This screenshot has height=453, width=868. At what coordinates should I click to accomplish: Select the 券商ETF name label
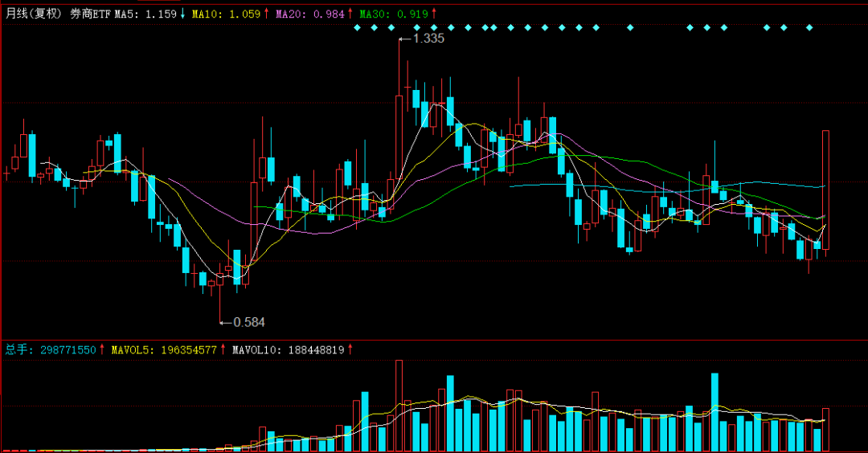point(90,14)
